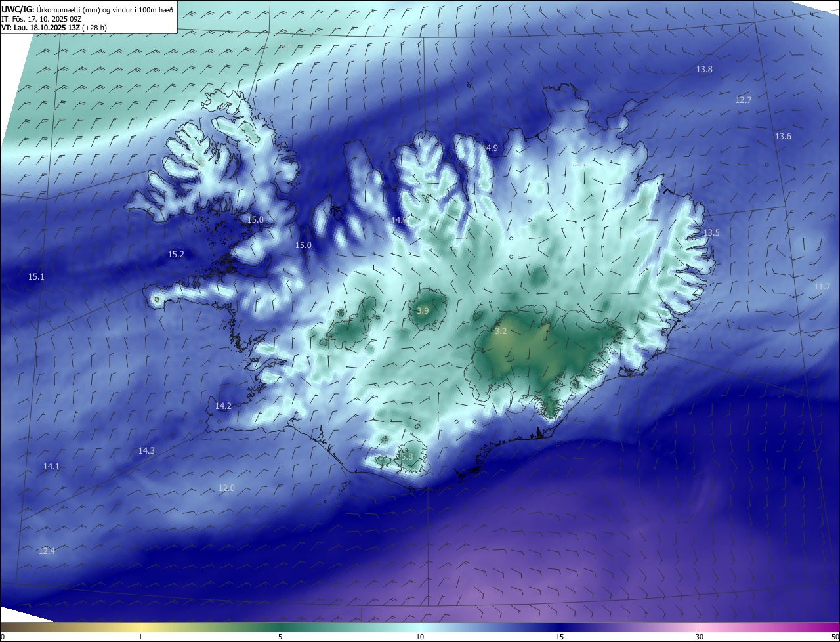
Task: Click the '1' tick on the colour scale
Action: tap(140, 637)
